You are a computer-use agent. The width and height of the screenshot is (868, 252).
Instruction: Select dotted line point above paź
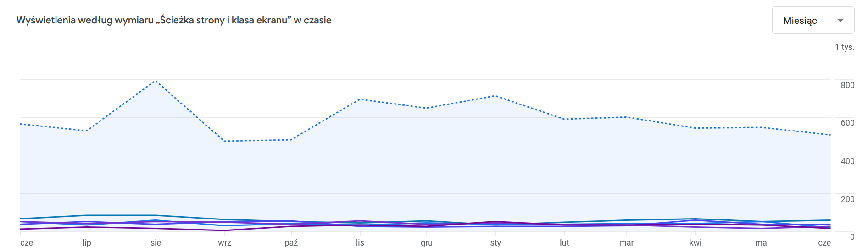tap(291, 140)
